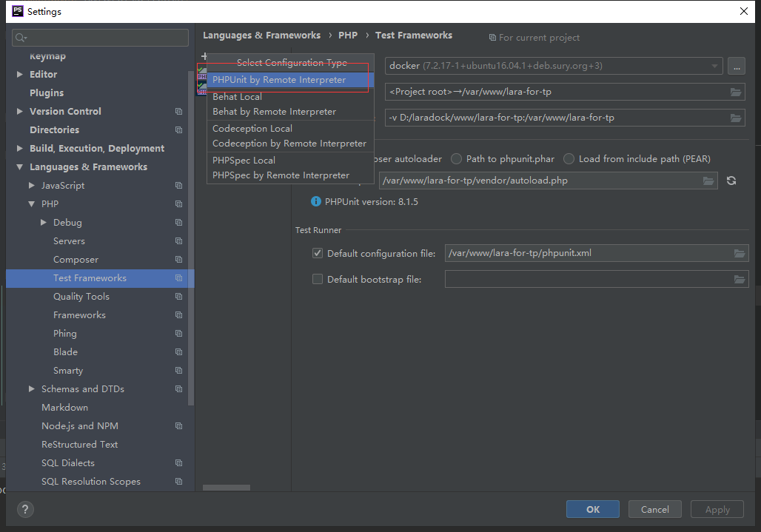761x532 pixels.
Task: Click the ellipsis button beside the docker interpreter
Action: (736, 66)
